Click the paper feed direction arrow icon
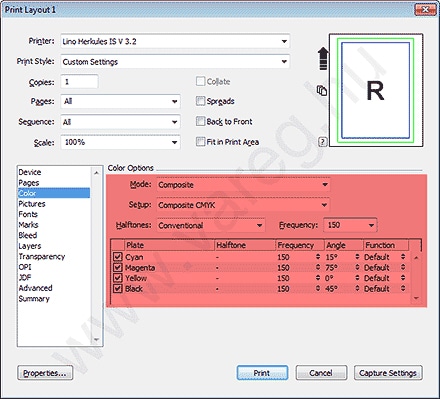This screenshot has width=440, height=399. 323,58
